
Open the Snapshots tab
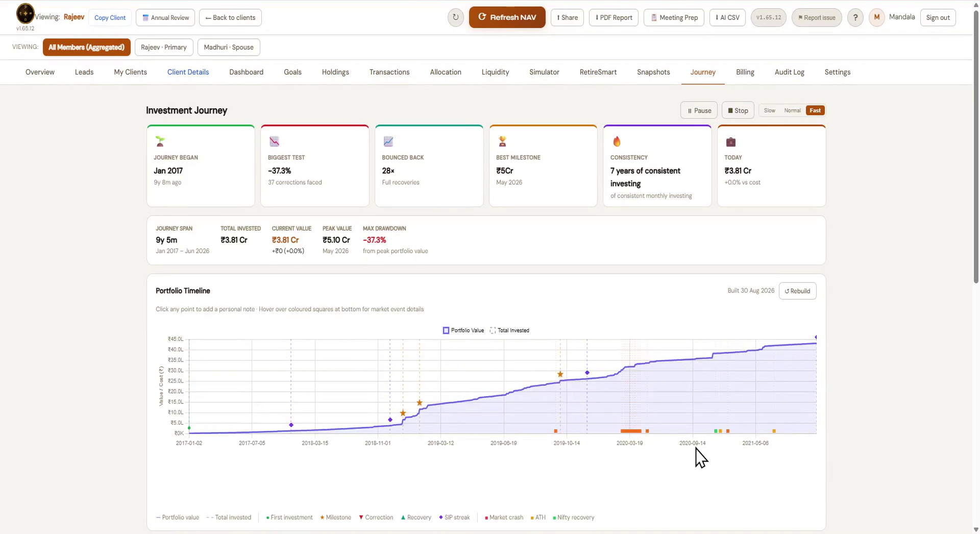653,72
